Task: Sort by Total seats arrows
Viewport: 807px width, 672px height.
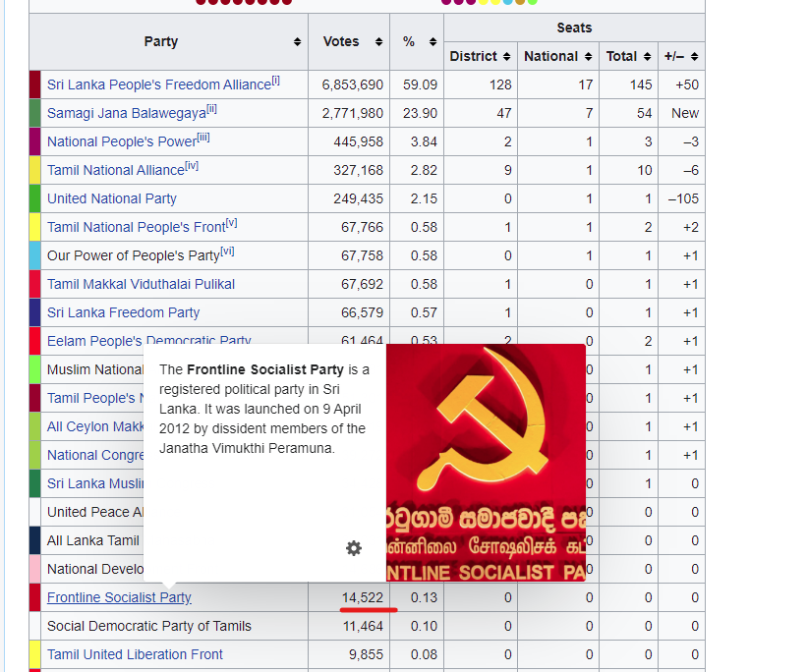Action: [647, 57]
